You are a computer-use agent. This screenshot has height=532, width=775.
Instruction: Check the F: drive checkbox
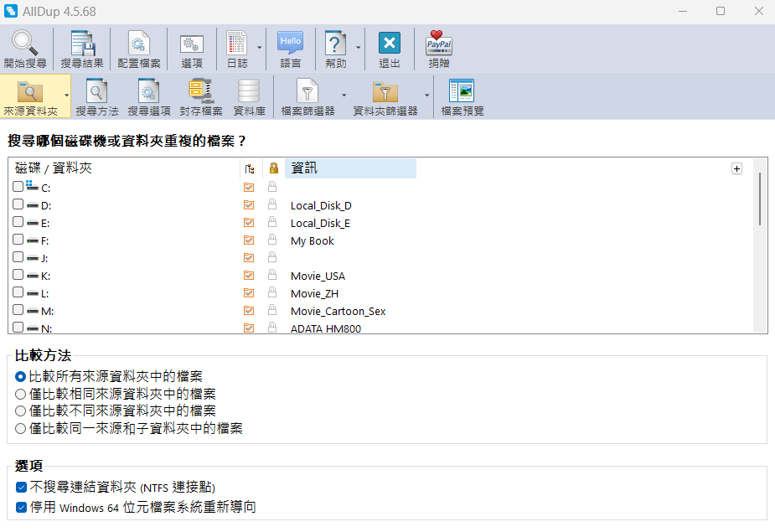[x=18, y=240]
